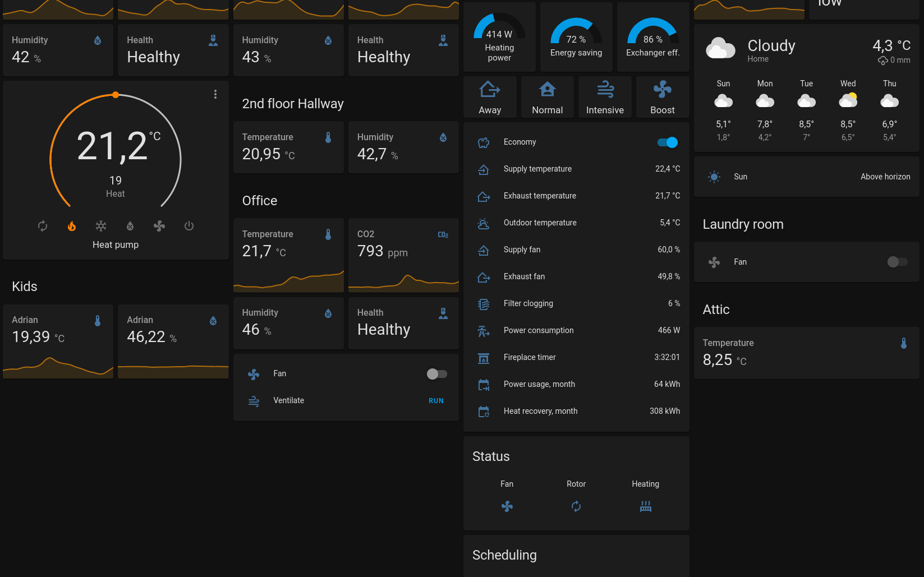Click the Sun entity icon
924x577 pixels.
click(x=714, y=177)
